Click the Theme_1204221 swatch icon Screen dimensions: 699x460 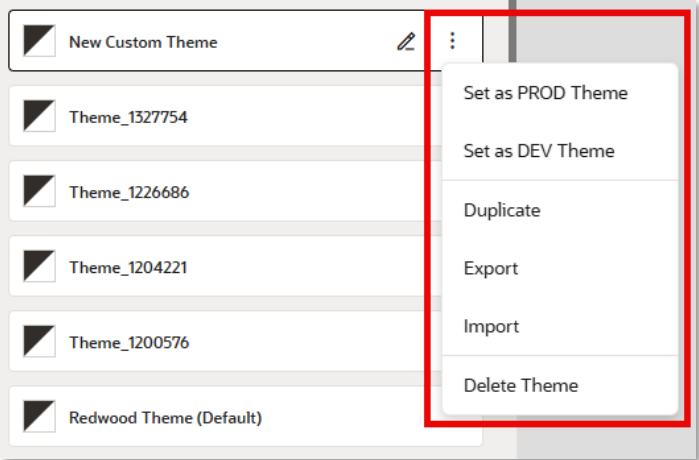39,267
